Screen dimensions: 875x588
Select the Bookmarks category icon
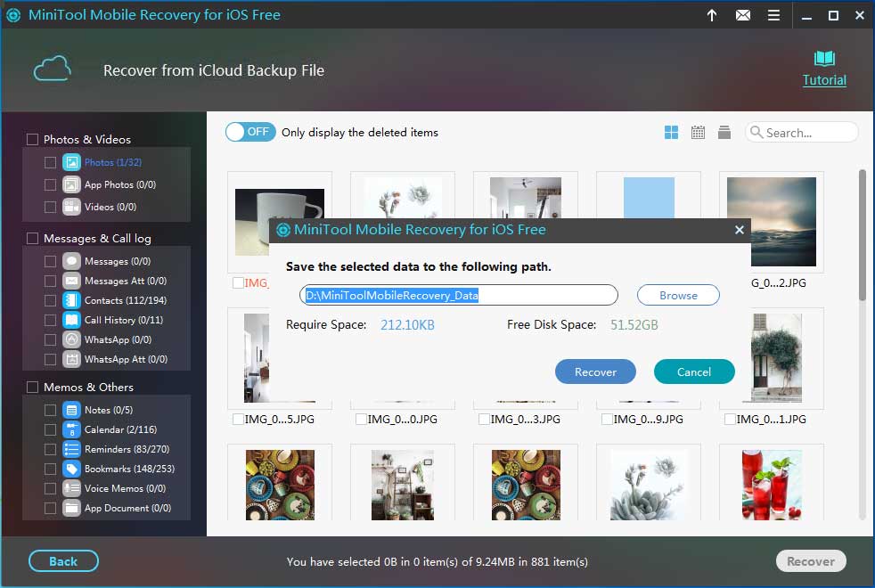(71, 469)
